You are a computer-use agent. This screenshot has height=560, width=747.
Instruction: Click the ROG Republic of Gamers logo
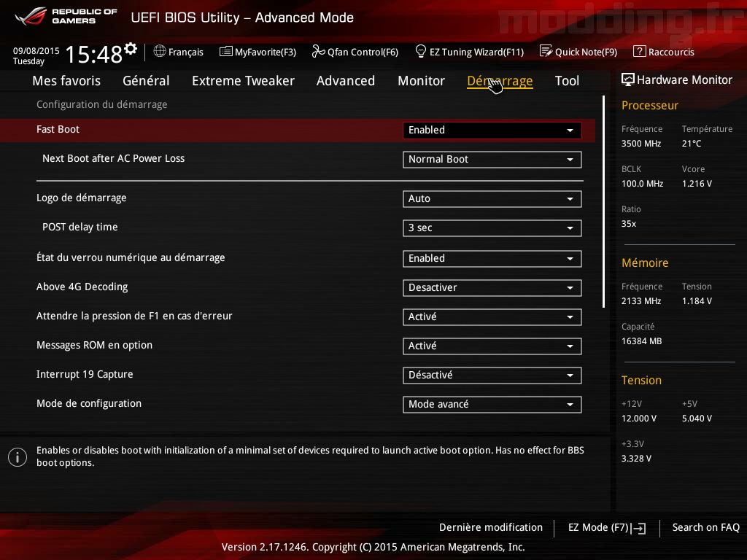click(x=66, y=16)
